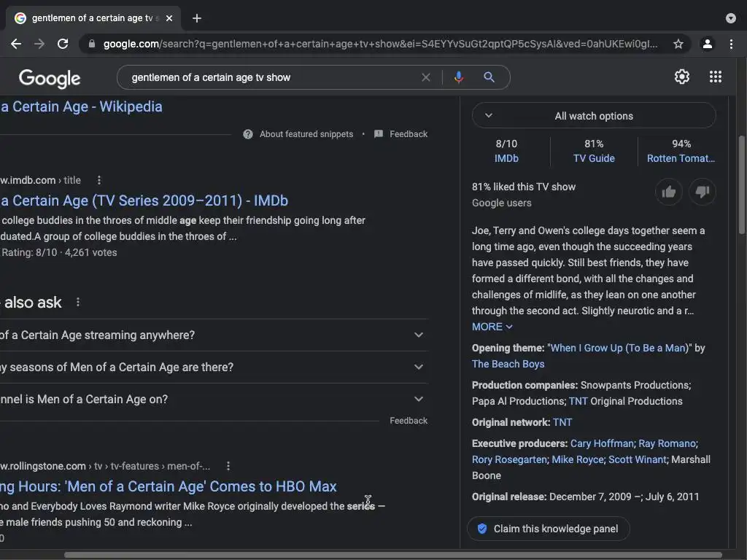Viewport: 747px width, 560px height.
Task: Click the Original release December 7, 2009 text
Action: tap(585, 497)
